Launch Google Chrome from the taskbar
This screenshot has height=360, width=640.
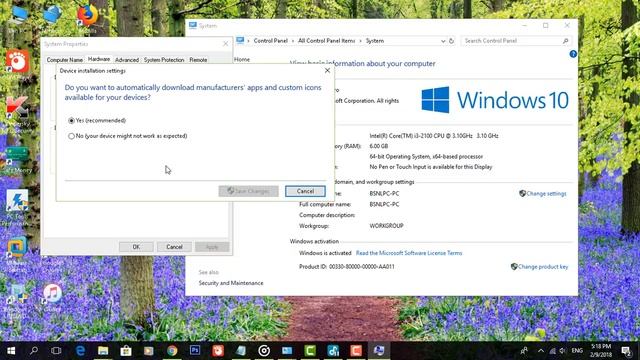click(172, 351)
